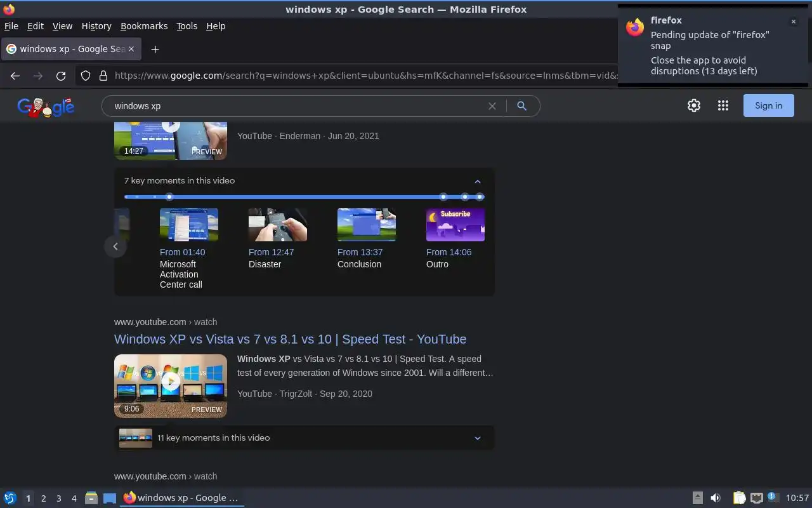Open the network tray icon

click(x=756, y=498)
